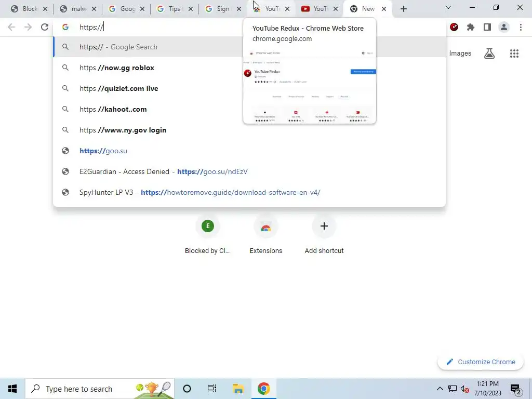This screenshot has width=532, height=399.
Task: Open the profile avatar menu
Action: (504, 27)
